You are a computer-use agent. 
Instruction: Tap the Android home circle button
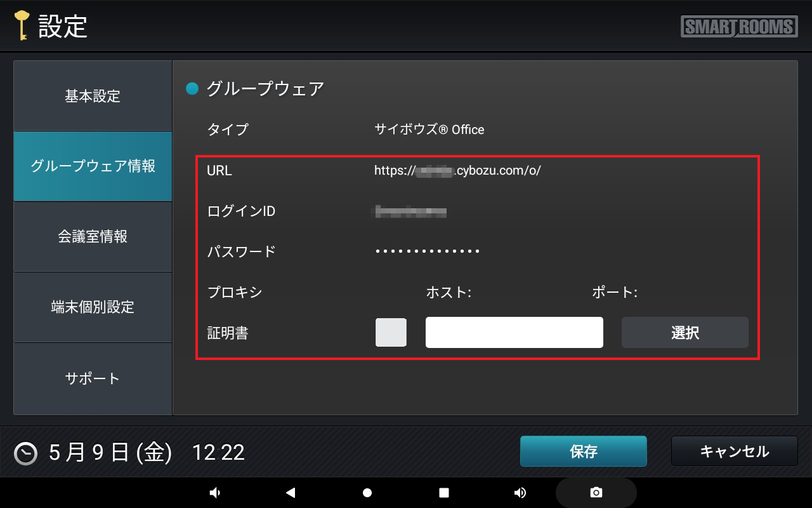pos(367,493)
